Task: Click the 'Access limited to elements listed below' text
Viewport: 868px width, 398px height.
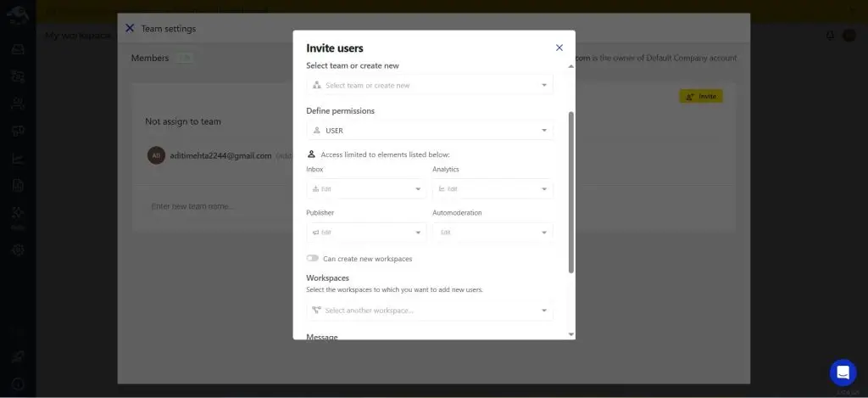Action: coord(386,154)
